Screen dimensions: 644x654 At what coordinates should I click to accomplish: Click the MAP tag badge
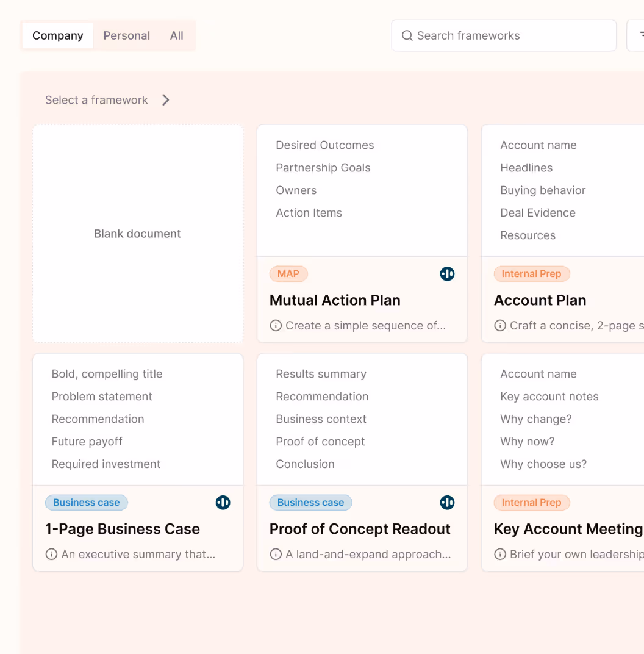[288, 273]
